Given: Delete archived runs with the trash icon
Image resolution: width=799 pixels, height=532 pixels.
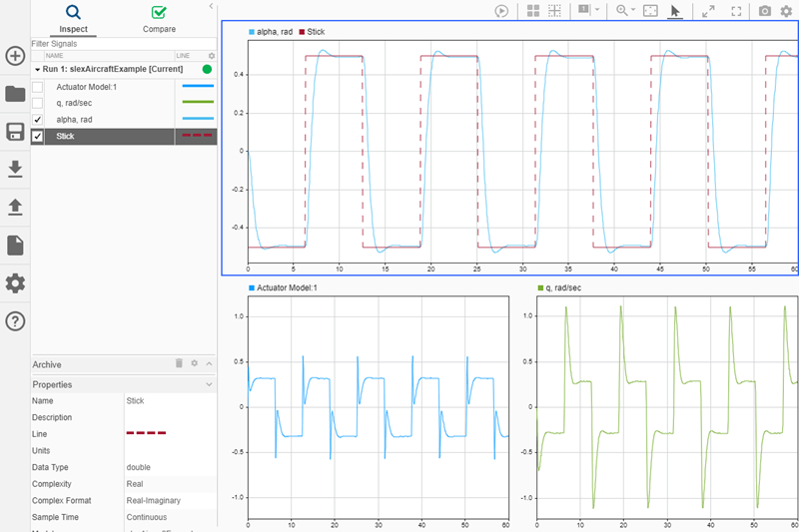Looking at the screenshot, I should point(179,364).
